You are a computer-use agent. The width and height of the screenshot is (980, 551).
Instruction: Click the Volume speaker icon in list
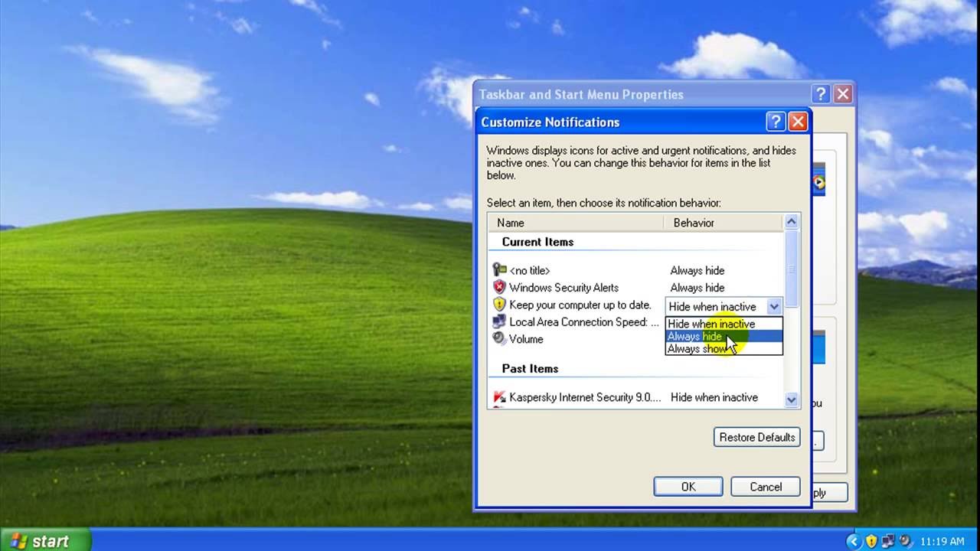[x=499, y=339]
